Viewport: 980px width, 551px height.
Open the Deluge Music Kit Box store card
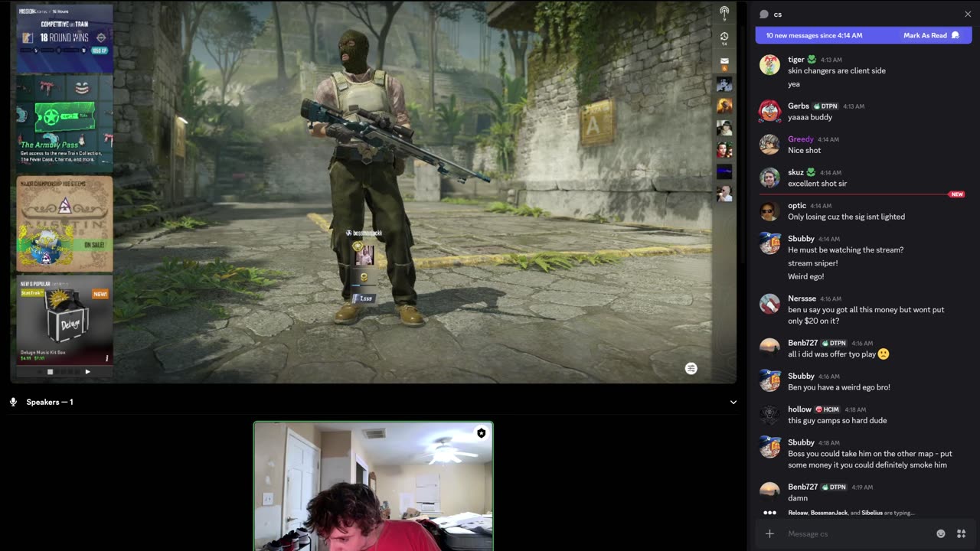[x=64, y=320]
